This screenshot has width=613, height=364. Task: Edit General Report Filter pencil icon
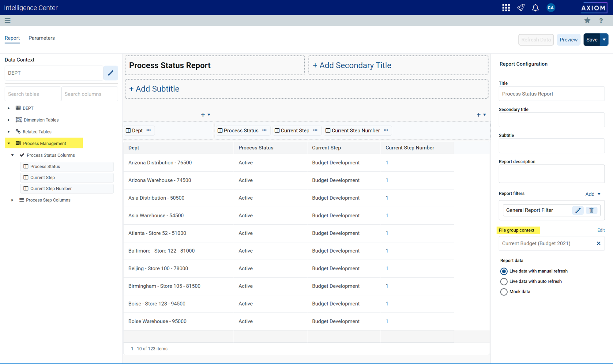578,210
